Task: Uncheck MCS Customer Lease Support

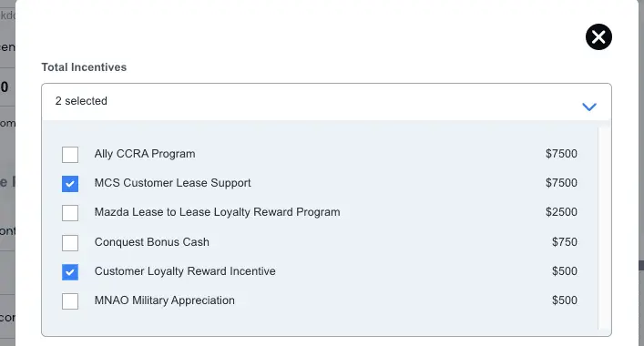Action: click(x=70, y=184)
